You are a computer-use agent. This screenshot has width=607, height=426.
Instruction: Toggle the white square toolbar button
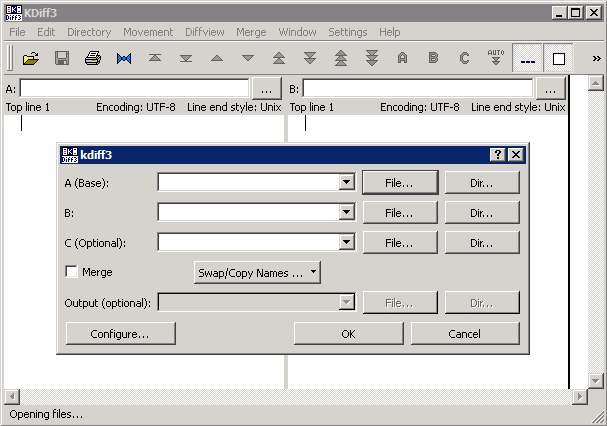click(x=559, y=58)
